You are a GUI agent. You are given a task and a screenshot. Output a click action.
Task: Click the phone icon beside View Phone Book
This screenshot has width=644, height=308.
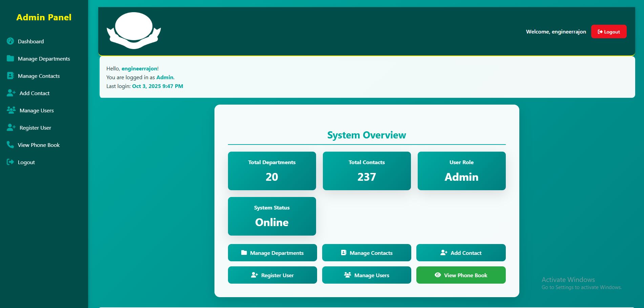10,145
